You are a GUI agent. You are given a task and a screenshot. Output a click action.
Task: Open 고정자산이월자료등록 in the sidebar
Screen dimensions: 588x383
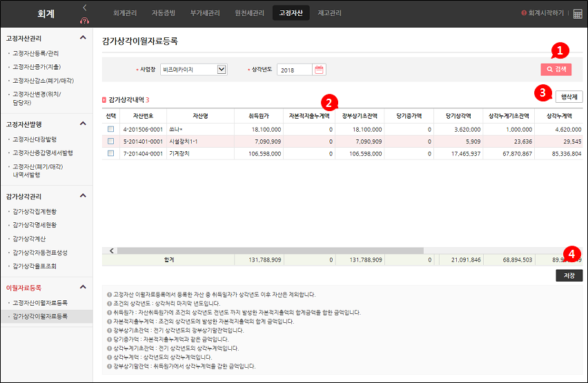click(40, 303)
